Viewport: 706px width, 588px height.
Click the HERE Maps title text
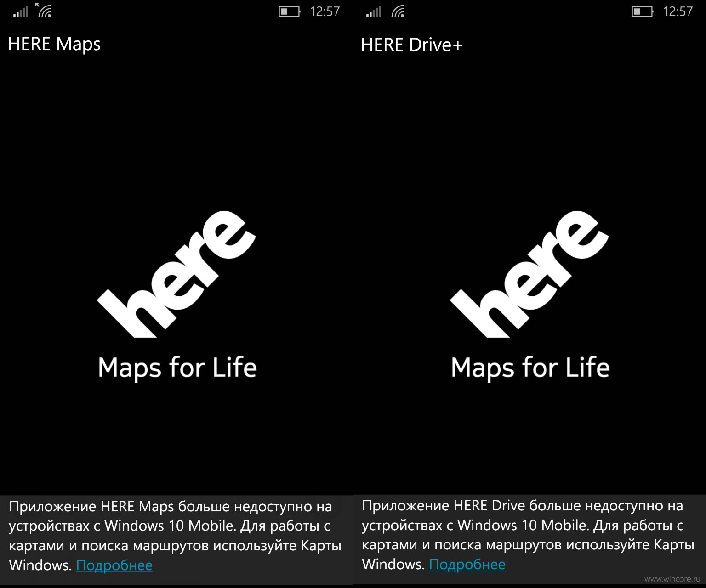54,45
